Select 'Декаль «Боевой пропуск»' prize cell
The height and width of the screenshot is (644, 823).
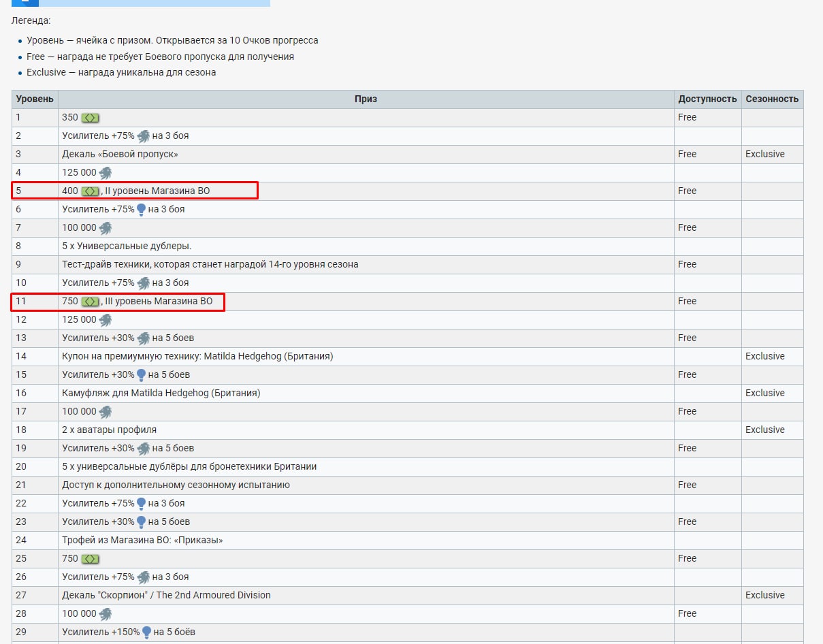coord(366,155)
